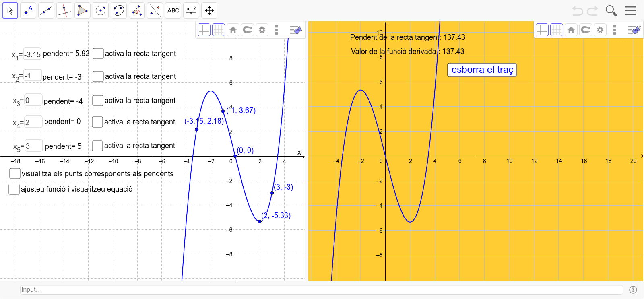Open right view settings gear

(x=600, y=30)
